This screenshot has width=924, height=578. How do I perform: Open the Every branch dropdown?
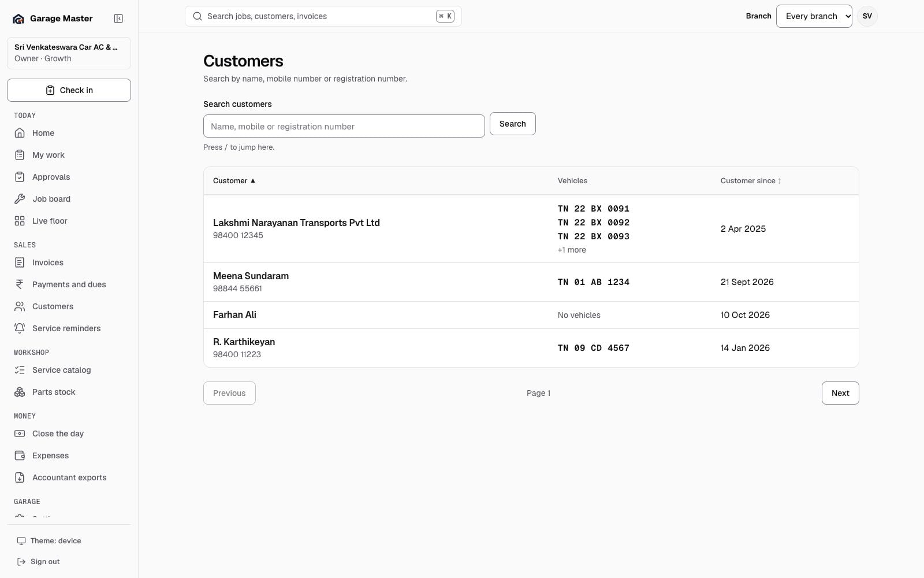point(814,16)
